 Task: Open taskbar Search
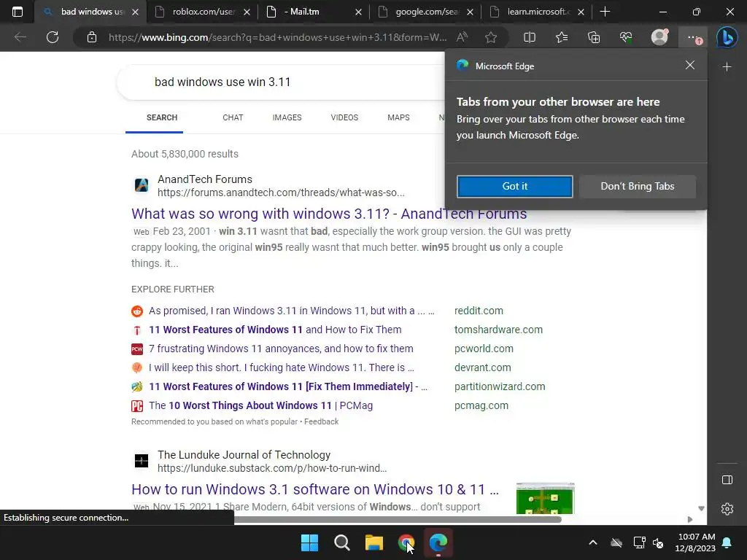coord(342,542)
